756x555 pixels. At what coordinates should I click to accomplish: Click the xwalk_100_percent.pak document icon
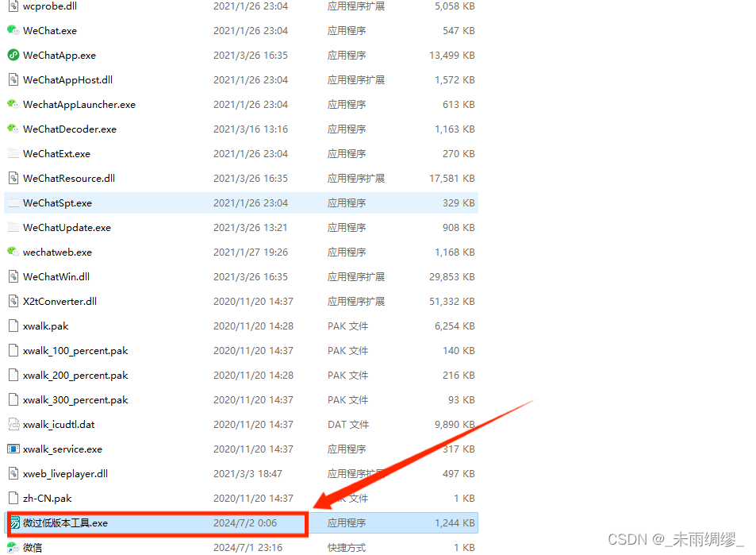(13, 350)
